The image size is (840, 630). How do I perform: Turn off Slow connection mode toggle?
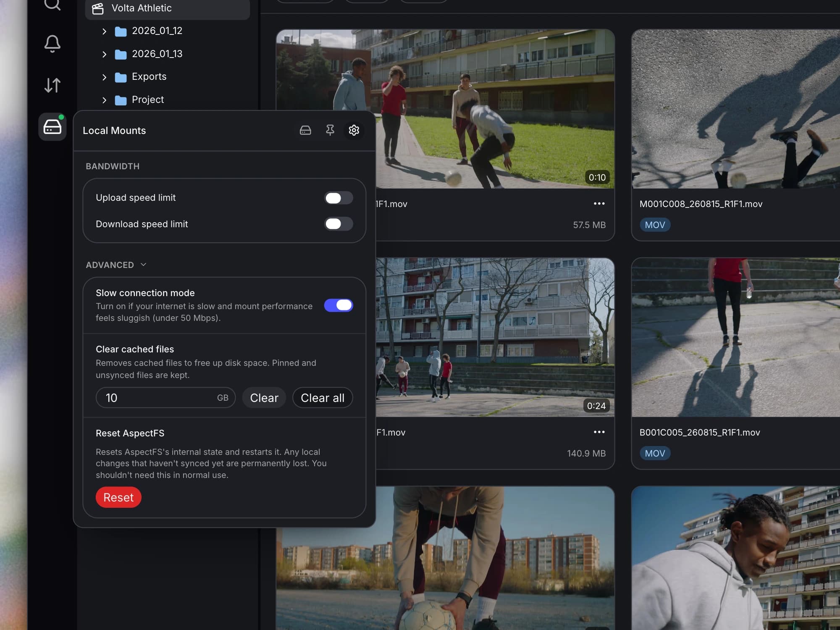pyautogui.click(x=339, y=305)
